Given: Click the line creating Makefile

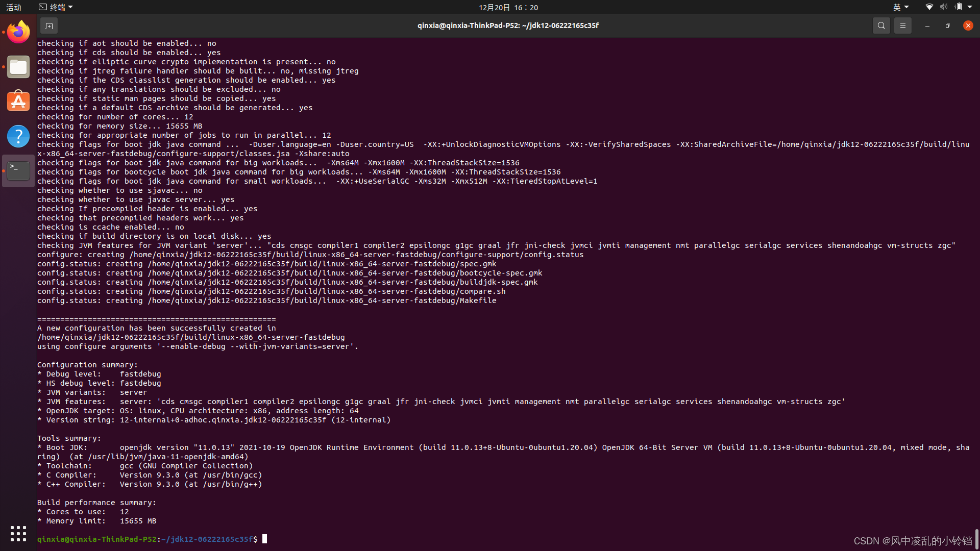Looking at the screenshot, I should pos(266,300).
